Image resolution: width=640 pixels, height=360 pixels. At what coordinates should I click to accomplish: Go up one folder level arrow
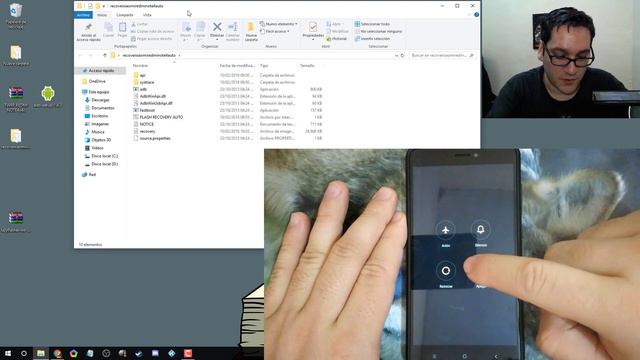click(105, 56)
